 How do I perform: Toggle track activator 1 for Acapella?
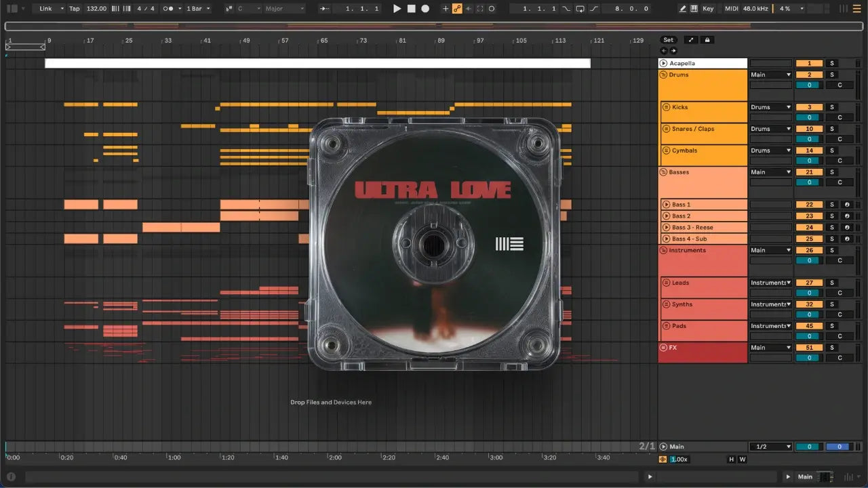[x=809, y=64]
